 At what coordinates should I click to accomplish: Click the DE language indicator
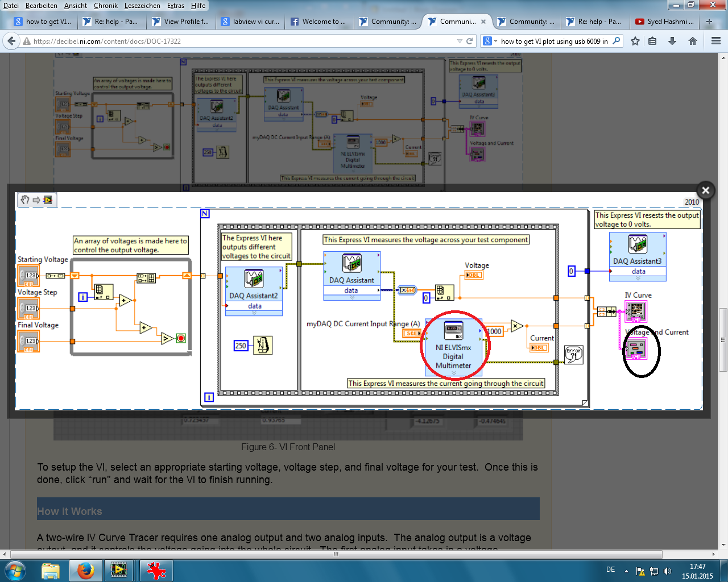[x=610, y=569]
